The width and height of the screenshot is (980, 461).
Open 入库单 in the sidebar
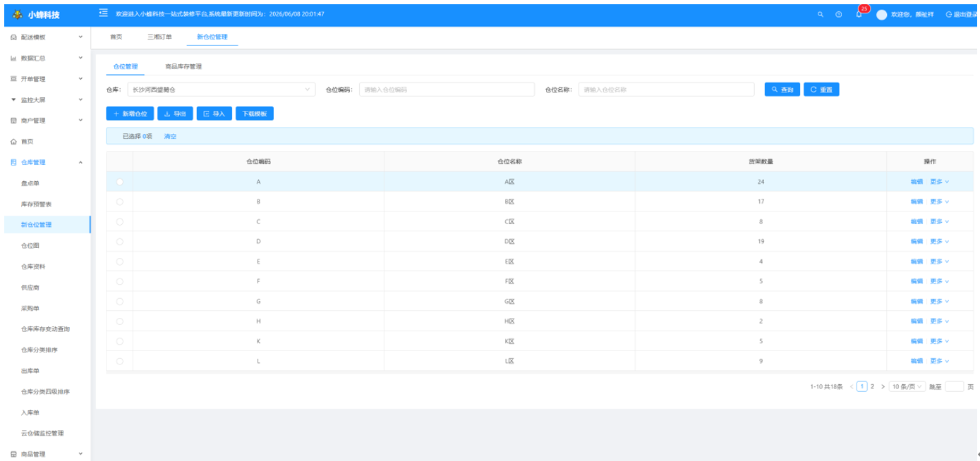pyautogui.click(x=30, y=412)
